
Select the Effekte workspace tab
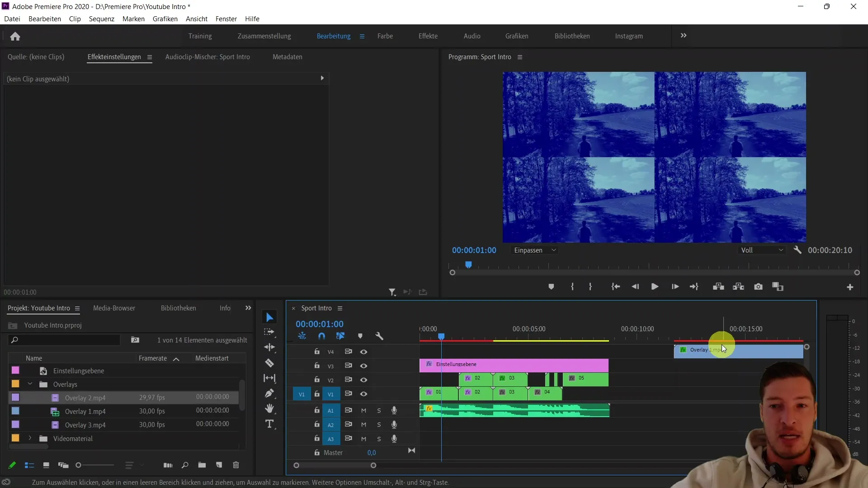pos(428,36)
